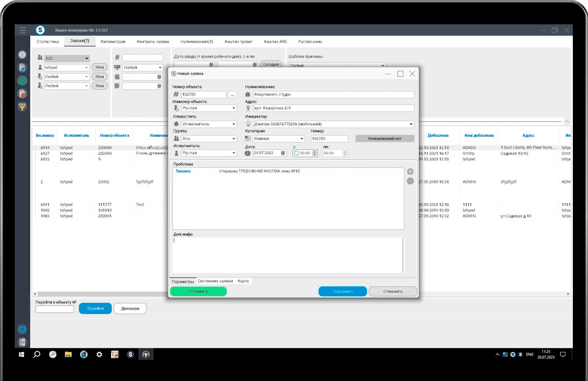Increase the 'с:' time with up spinner
The height and width of the screenshot is (381, 588).
click(x=315, y=151)
